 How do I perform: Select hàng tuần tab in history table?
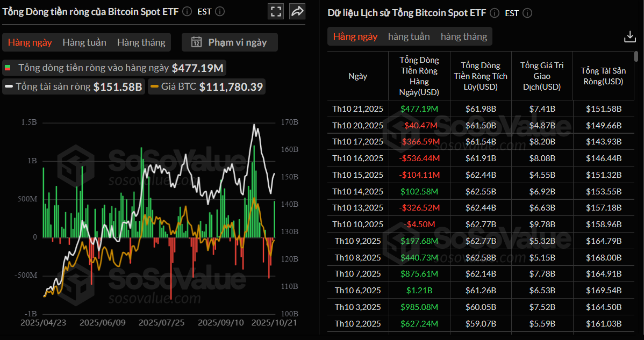tap(409, 37)
